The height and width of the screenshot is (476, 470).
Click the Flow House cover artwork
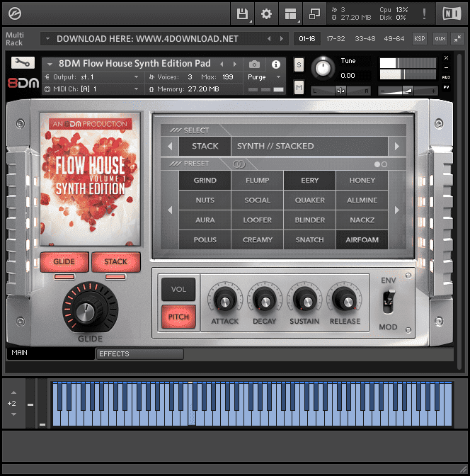point(90,179)
